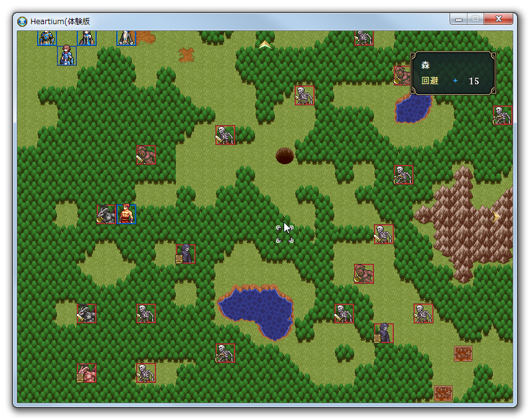Target the skeleton southwest of the large pond
530x420 pixels.
point(225,353)
